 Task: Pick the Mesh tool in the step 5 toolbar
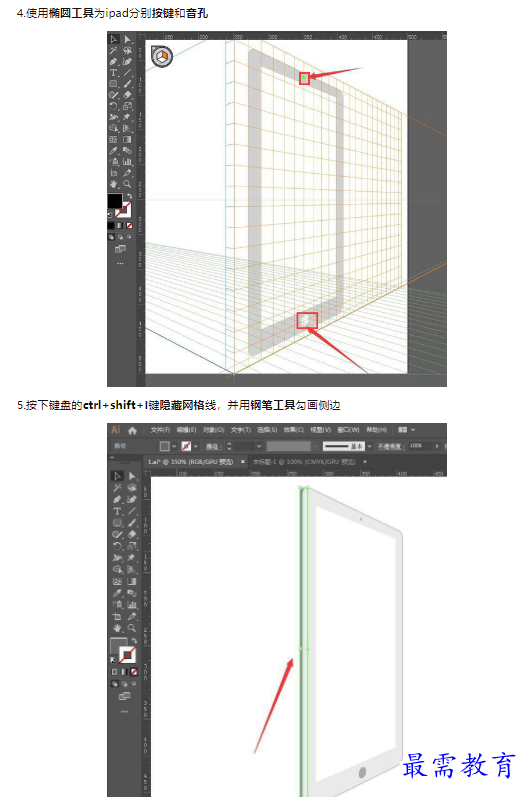click(117, 581)
